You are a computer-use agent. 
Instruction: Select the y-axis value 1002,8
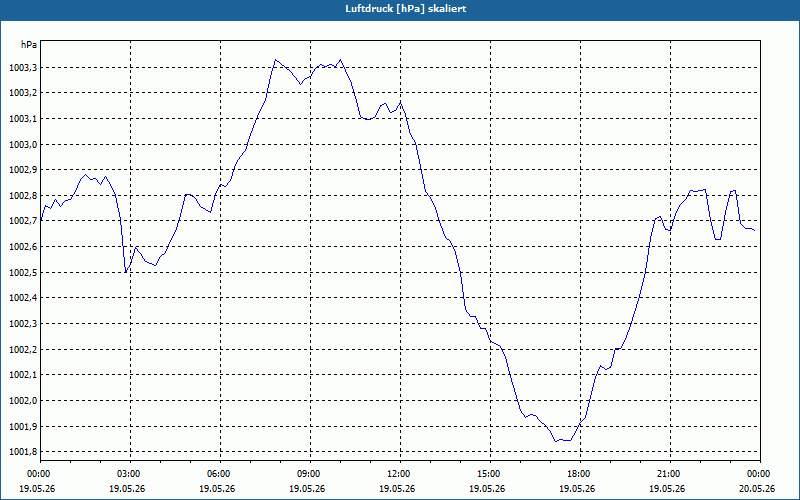[x=23, y=196]
